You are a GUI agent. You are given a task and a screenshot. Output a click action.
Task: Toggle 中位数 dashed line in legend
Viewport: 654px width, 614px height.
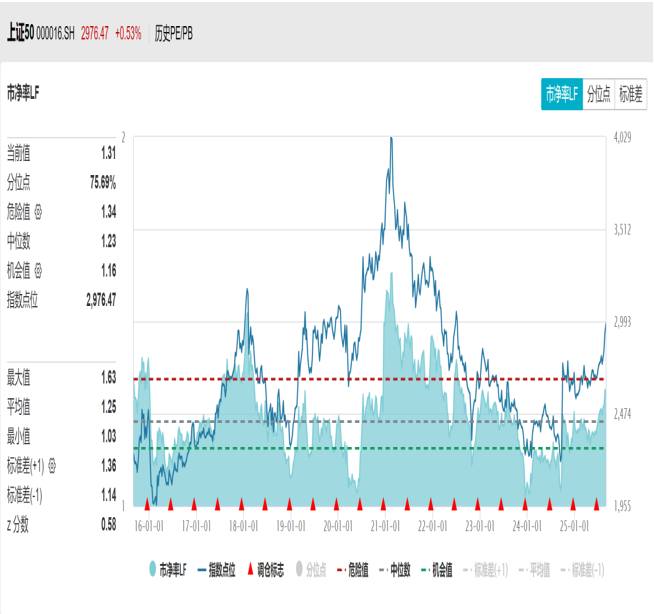tap(395, 569)
